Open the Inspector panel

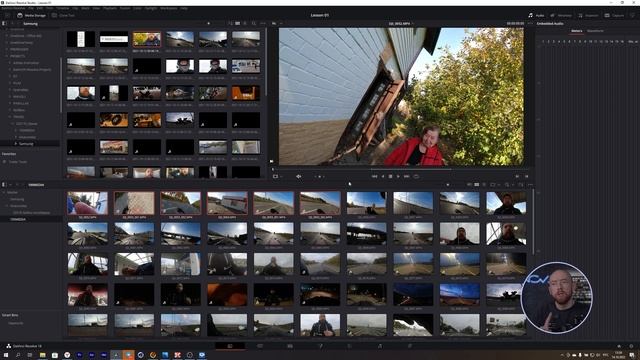[588, 16]
